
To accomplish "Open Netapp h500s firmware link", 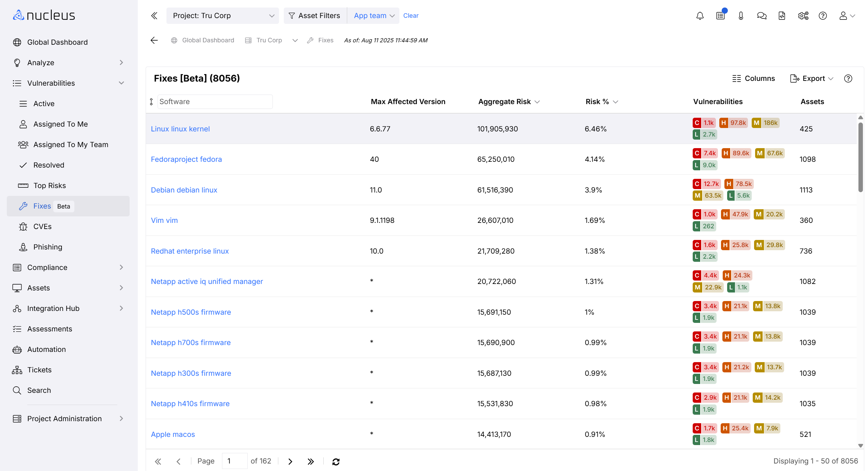I will coord(191,312).
